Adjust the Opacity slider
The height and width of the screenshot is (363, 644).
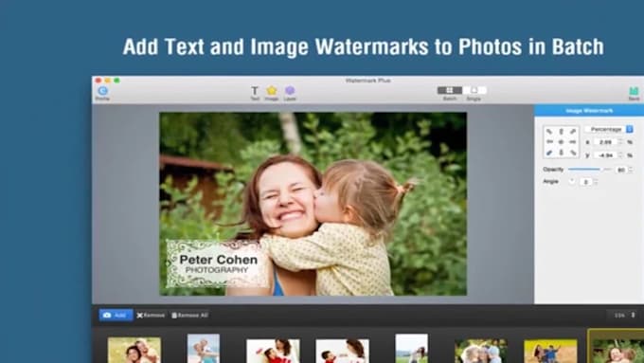pyautogui.click(x=590, y=169)
